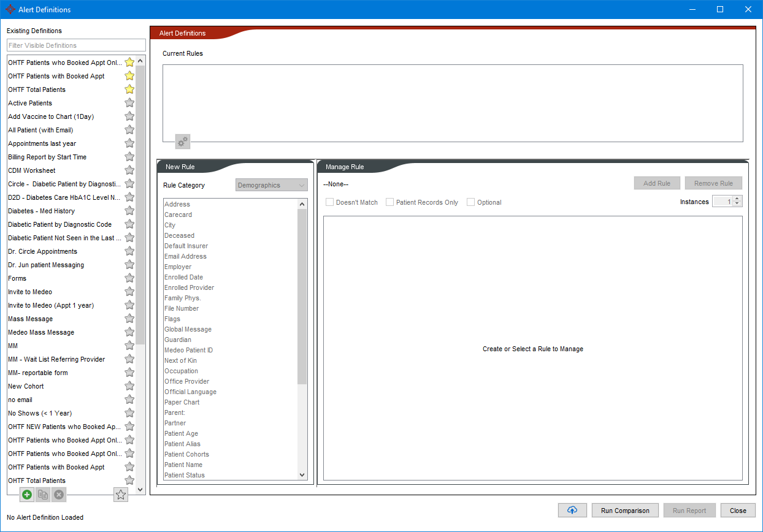This screenshot has width=763, height=532.
Task: Click the delete definition icon
Action: coord(58,495)
